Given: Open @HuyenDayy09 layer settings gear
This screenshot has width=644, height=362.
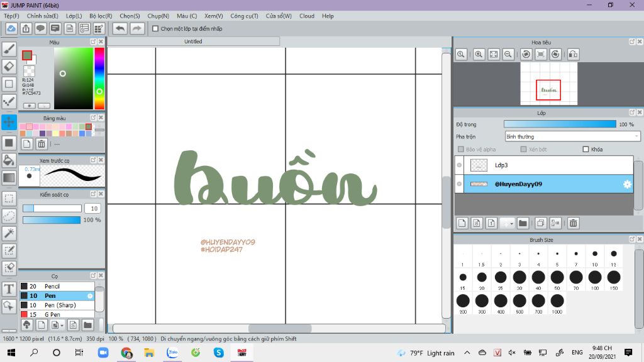Looking at the screenshot, I should click(x=627, y=184).
